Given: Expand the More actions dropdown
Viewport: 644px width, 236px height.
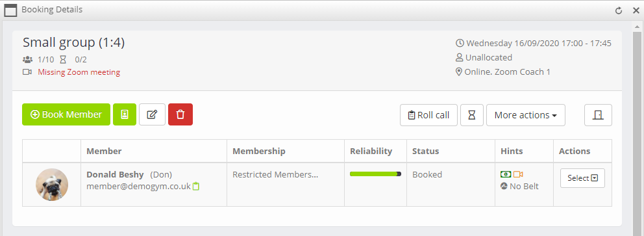Looking at the screenshot, I should coord(525,115).
